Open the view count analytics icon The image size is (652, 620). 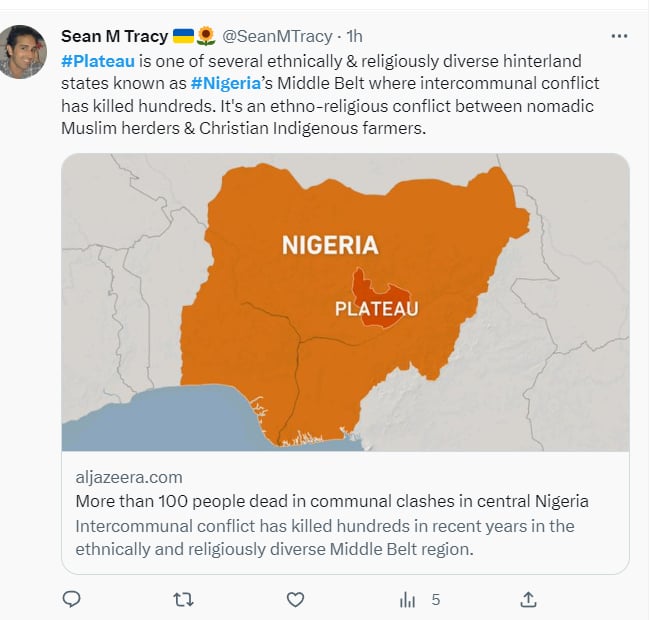point(407,600)
